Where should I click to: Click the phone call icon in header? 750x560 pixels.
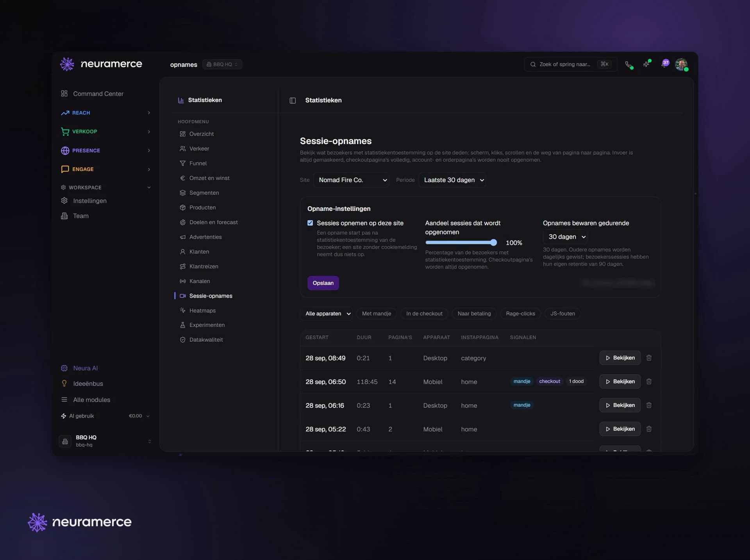(x=629, y=64)
